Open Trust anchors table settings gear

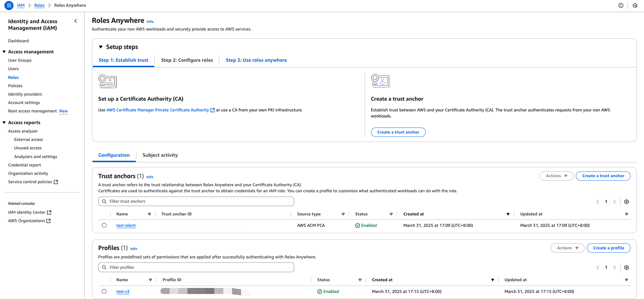pos(626,202)
